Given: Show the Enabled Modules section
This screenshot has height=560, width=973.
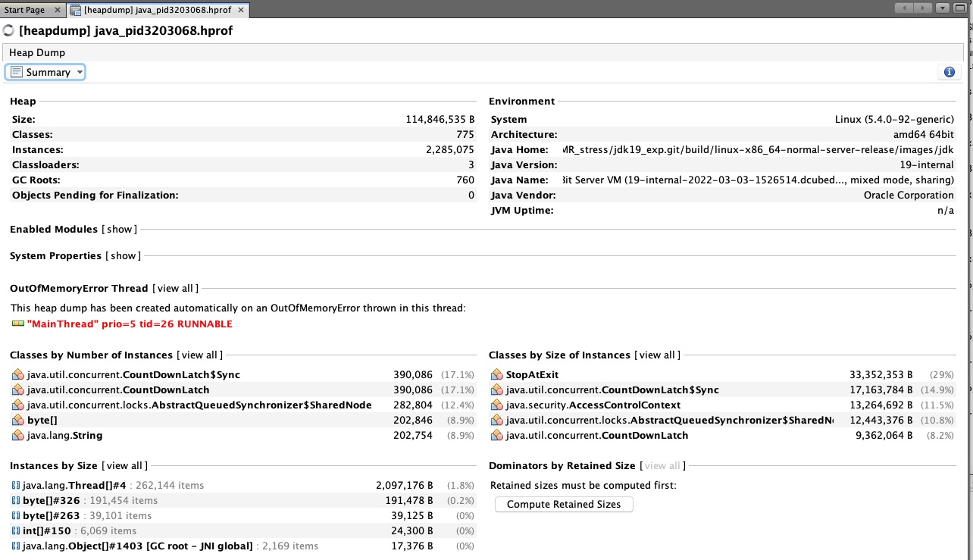Looking at the screenshot, I should (x=120, y=229).
